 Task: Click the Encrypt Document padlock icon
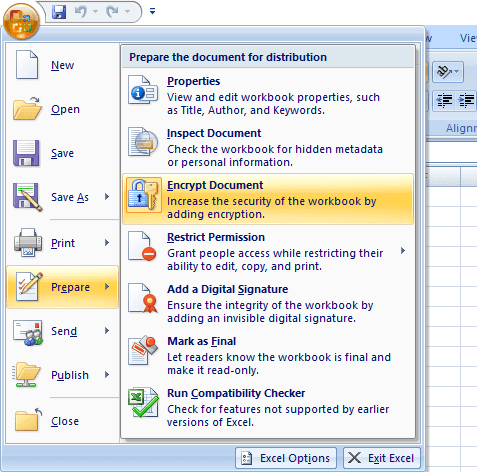pos(143,195)
